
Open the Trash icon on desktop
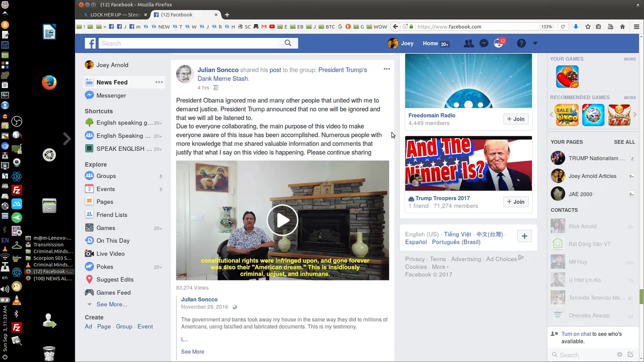click(x=49, y=353)
